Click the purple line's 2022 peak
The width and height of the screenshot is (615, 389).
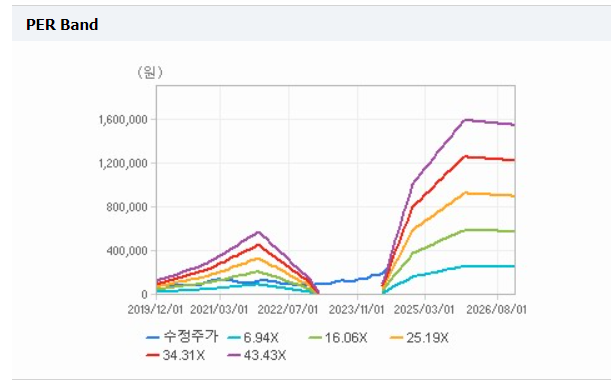click(258, 232)
